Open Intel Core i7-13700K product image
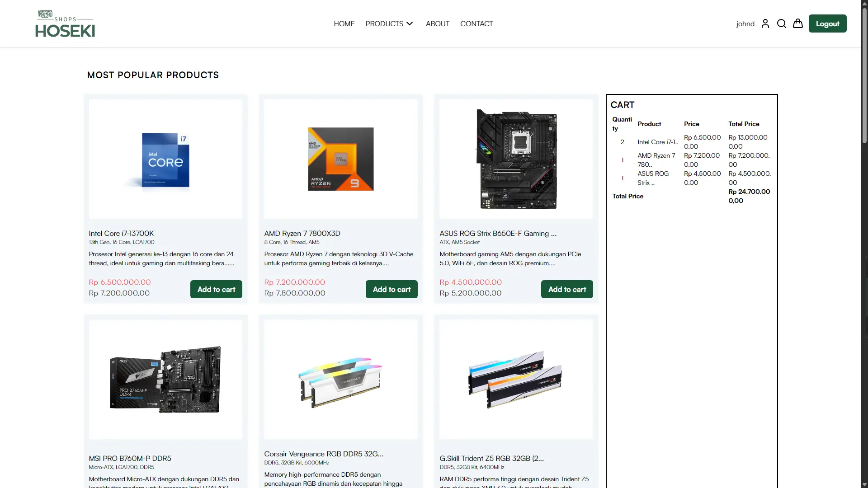The width and height of the screenshot is (868, 488). (x=165, y=159)
